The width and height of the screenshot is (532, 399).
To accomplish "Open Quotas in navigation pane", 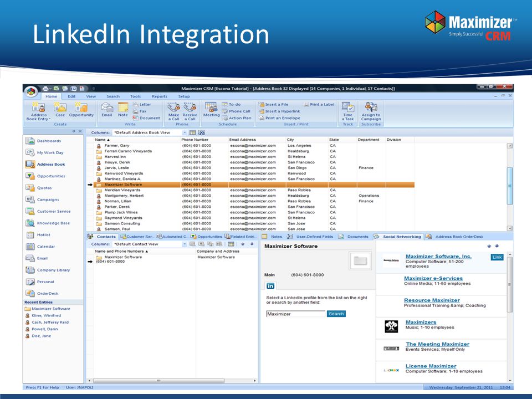I will (x=39, y=188).
